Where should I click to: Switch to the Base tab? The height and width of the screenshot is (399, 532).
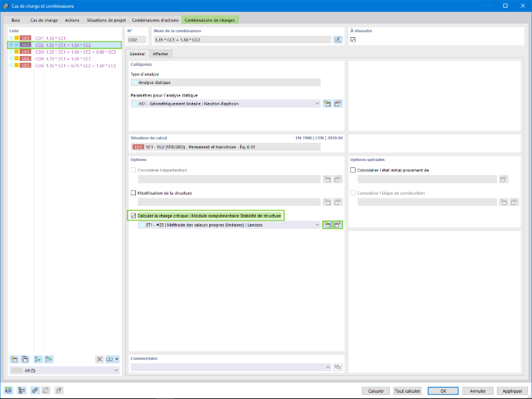coord(15,20)
